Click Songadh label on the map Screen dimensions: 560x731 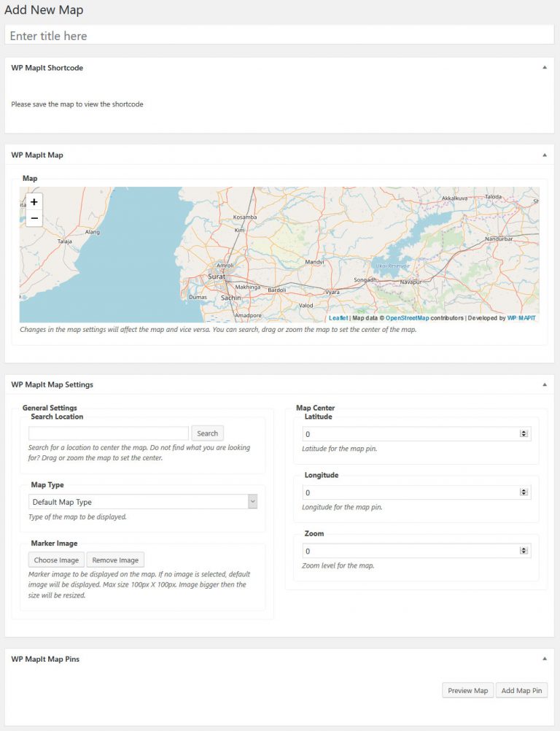coord(365,279)
